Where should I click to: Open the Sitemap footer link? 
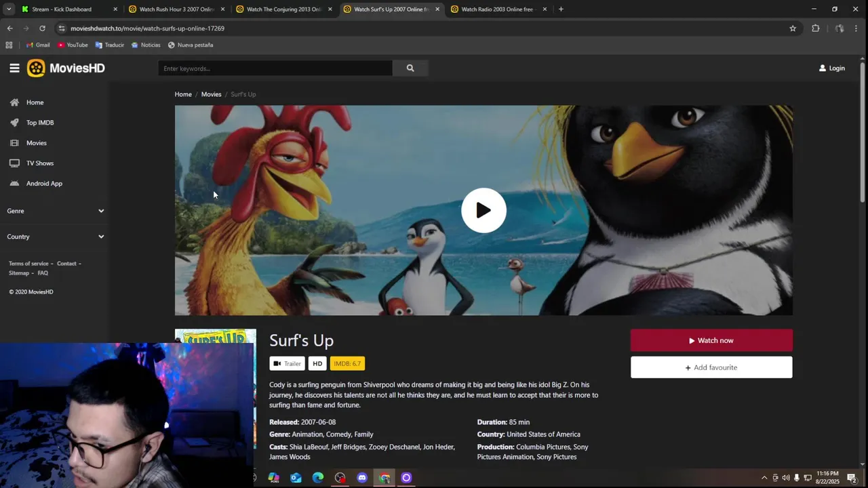[19, 273]
